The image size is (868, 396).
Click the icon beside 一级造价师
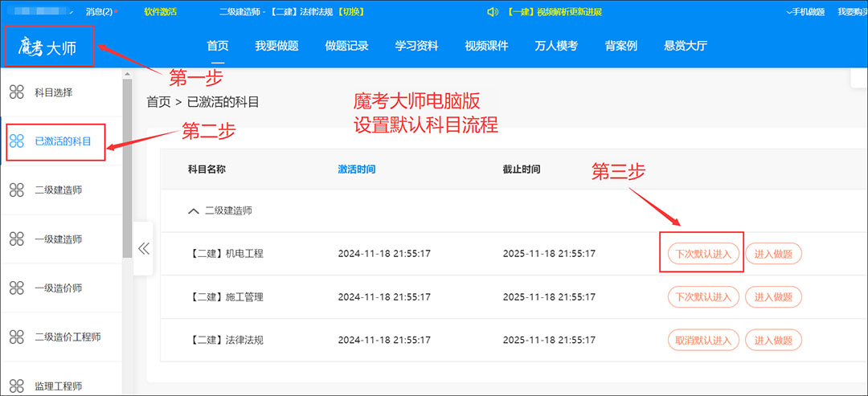click(x=17, y=288)
